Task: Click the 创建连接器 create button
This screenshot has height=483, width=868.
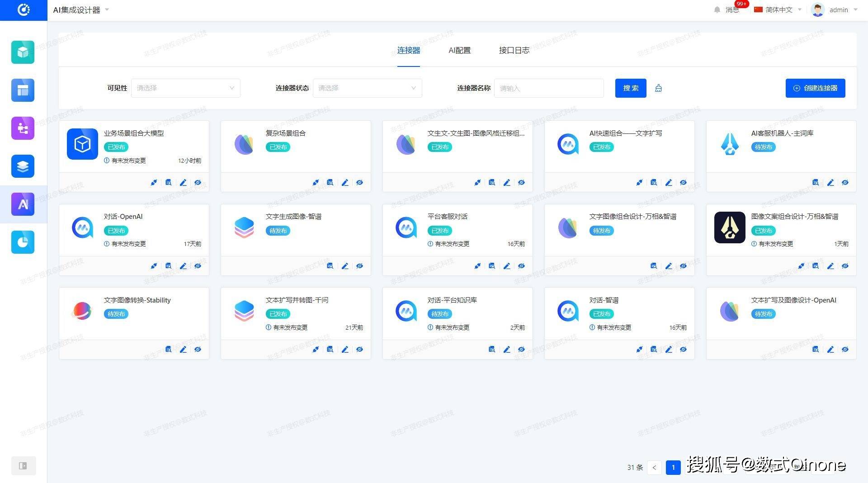Action: coord(815,88)
